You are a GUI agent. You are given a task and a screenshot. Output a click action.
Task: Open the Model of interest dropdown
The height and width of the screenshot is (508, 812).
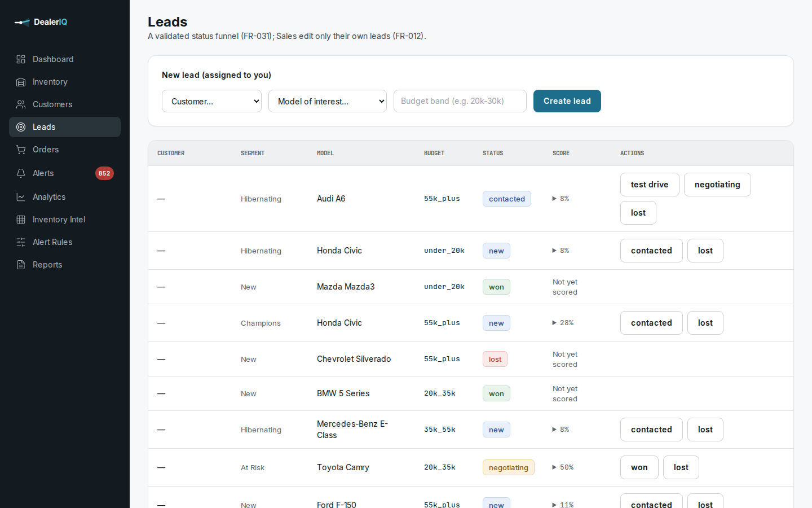(x=328, y=101)
